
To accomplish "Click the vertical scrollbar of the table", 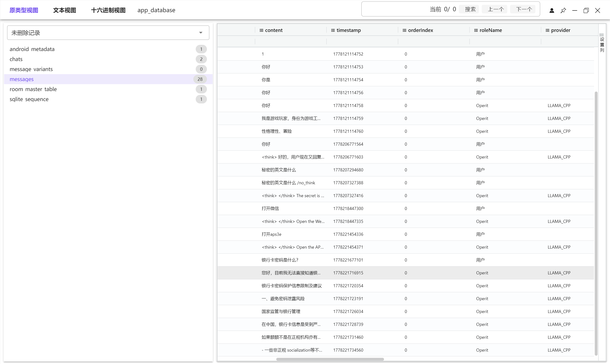I will click(x=596, y=223).
